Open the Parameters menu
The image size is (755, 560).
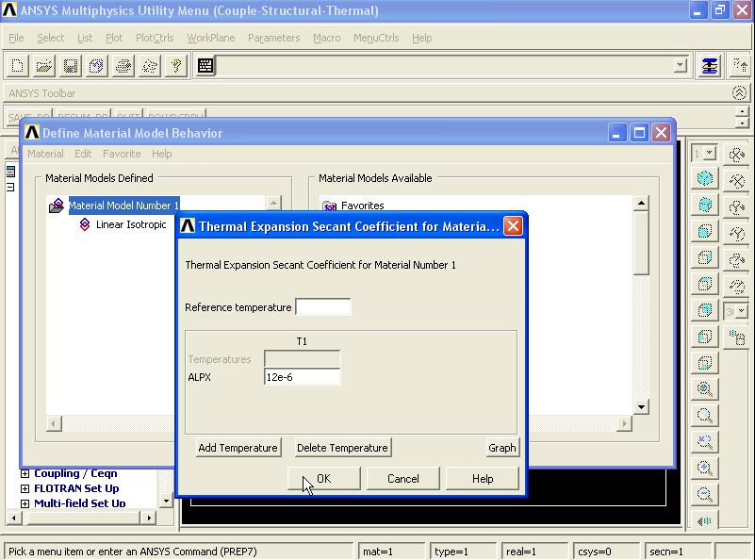(x=274, y=38)
